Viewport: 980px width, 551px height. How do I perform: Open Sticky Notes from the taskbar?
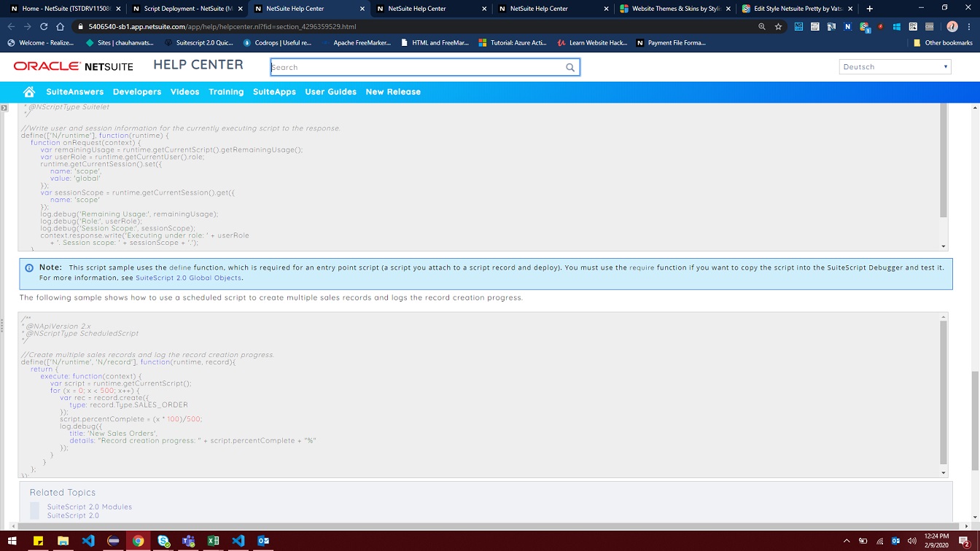click(x=39, y=541)
